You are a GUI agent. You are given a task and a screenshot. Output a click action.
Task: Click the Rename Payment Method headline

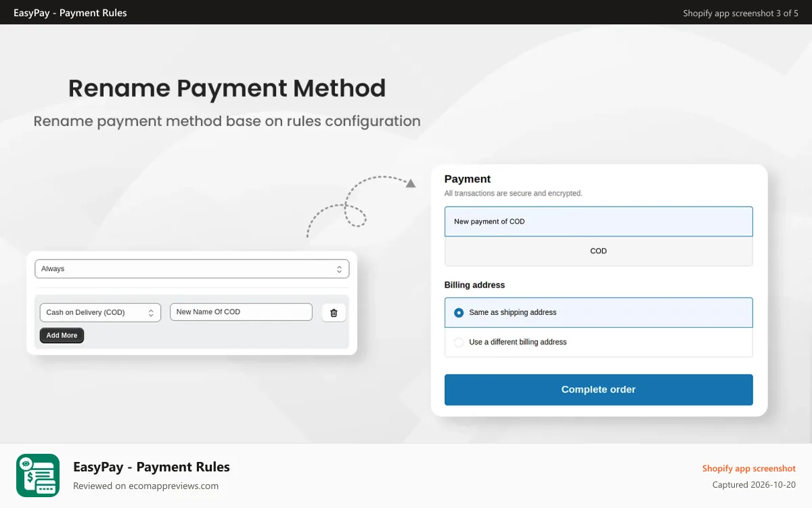(227, 89)
